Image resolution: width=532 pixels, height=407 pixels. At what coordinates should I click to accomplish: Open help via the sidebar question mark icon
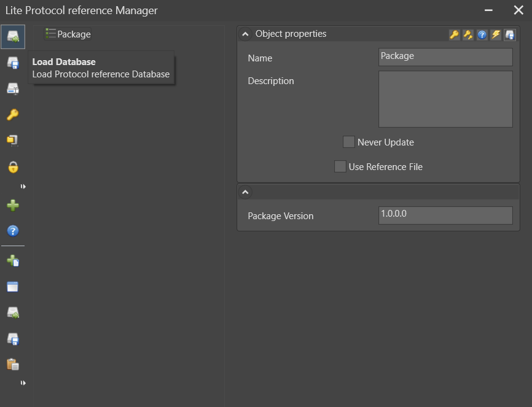coord(13,231)
